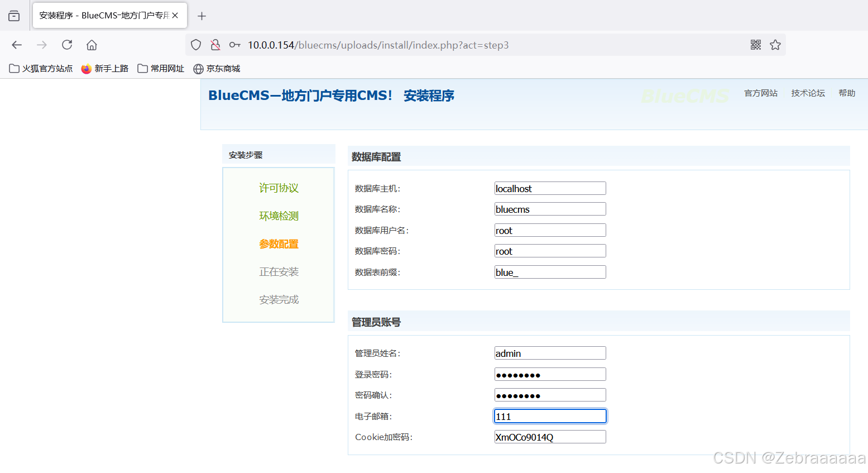The width and height of the screenshot is (868, 473).
Task: Go forward to the next page
Action: coord(42,45)
